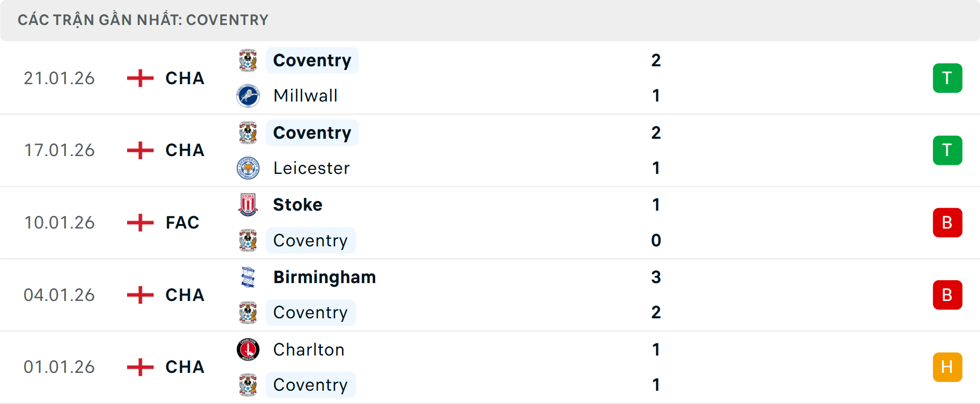Click the date 04.01.26 on Birmingham match row
The width and height of the screenshot is (980, 404).
59,295
